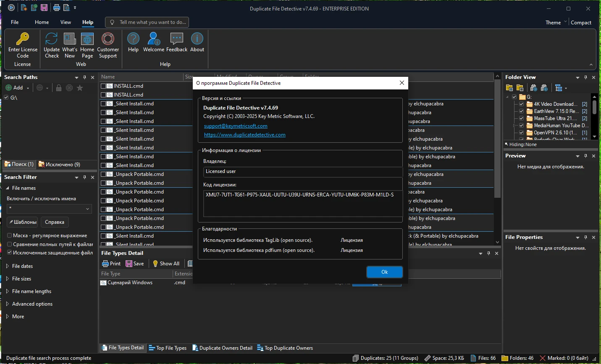The image size is (601, 364).
Task: Uncheck the G:\ search path checkbox
Action: pyautogui.click(x=6, y=97)
